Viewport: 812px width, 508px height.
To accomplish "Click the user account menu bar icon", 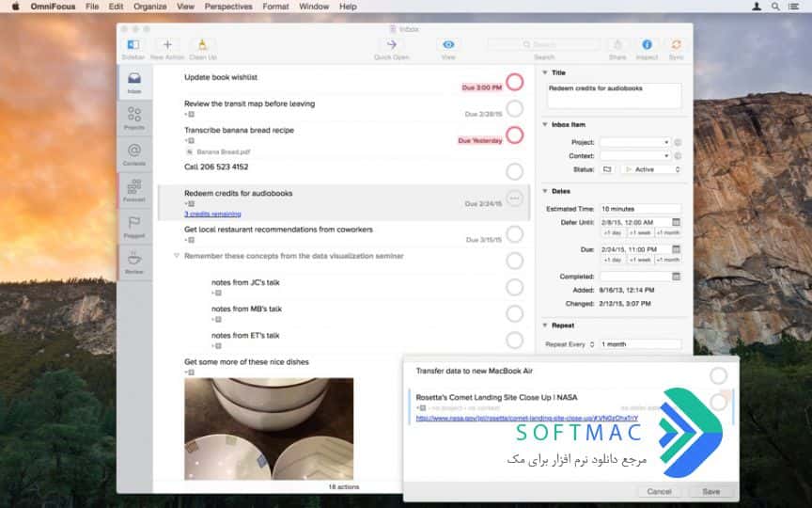I will pos(757,7).
